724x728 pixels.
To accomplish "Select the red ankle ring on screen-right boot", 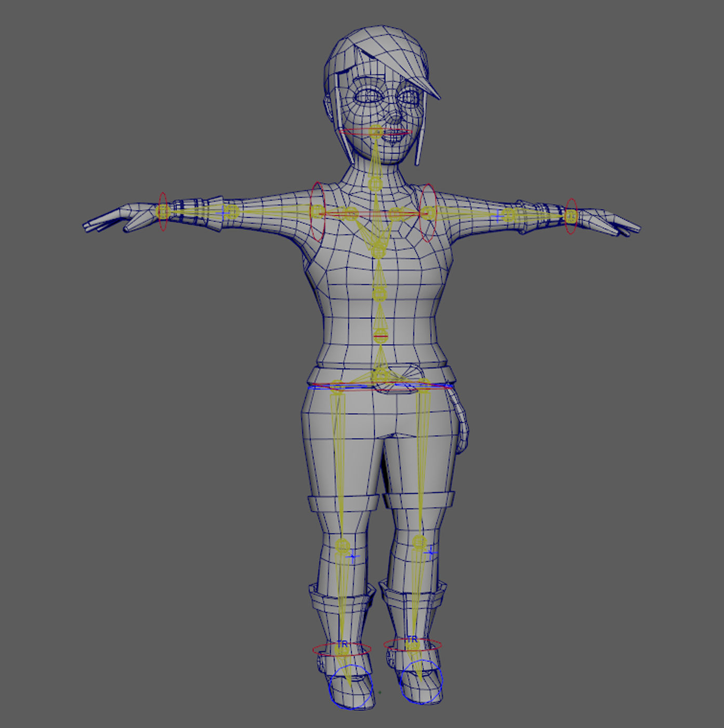I will tap(413, 645).
